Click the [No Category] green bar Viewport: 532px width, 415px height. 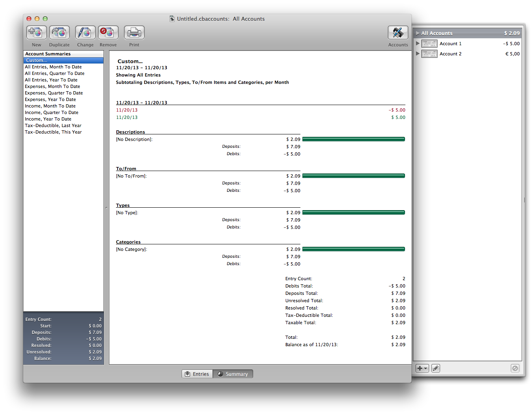coord(354,249)
